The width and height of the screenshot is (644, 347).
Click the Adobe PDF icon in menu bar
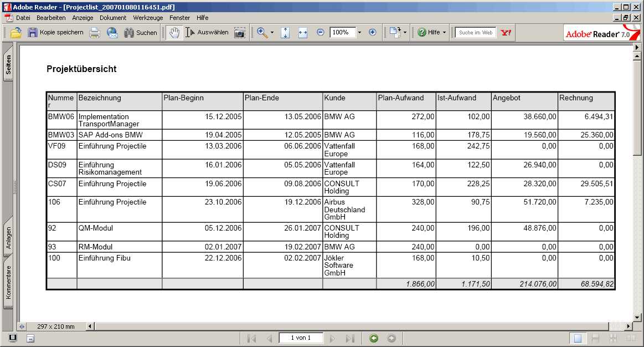[9, 18]
